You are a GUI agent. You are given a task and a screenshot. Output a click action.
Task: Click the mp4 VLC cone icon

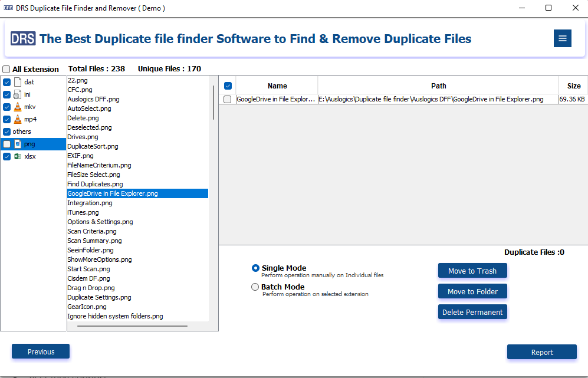pos(18,119)
